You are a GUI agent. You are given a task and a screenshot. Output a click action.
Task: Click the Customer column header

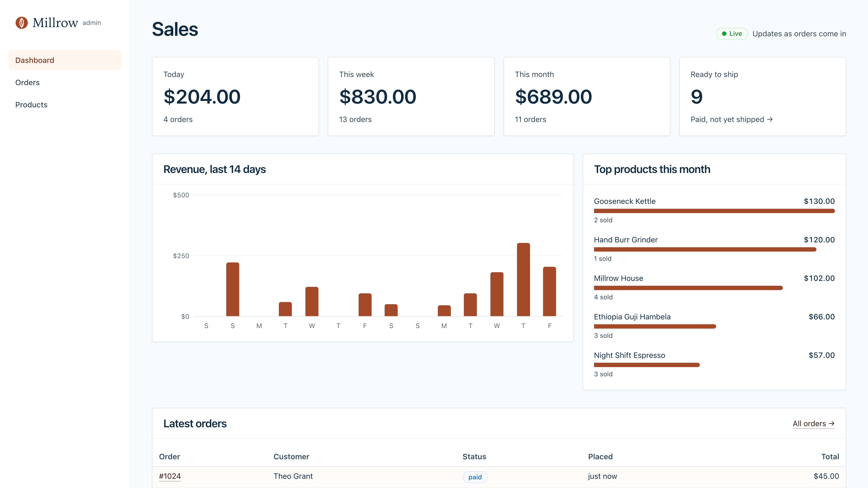[x=291, y=457]
